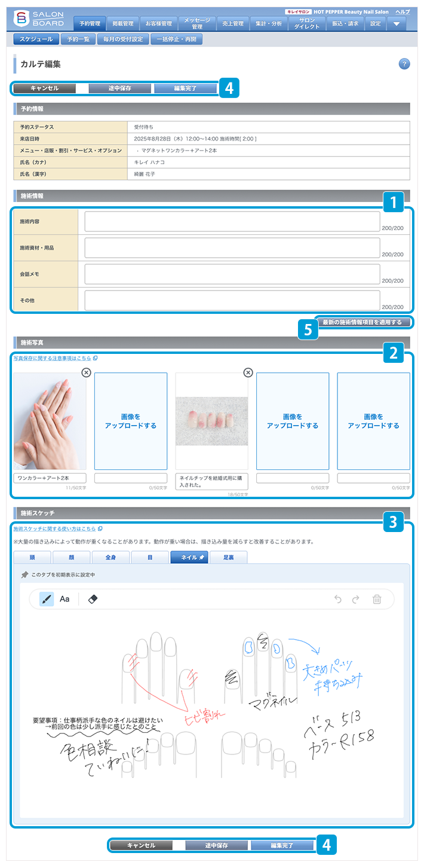Image resolution: width=424 pixels, height=868 pixels.
Task: Click the top 編集完了 button
Action: pos(185,88)
